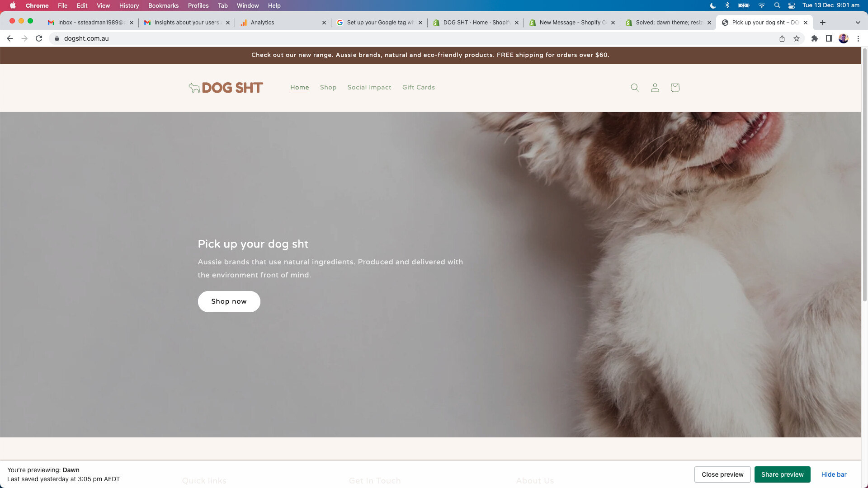
Task: Open Chrome extensions puzzle icon
Action: click(815, 39)
